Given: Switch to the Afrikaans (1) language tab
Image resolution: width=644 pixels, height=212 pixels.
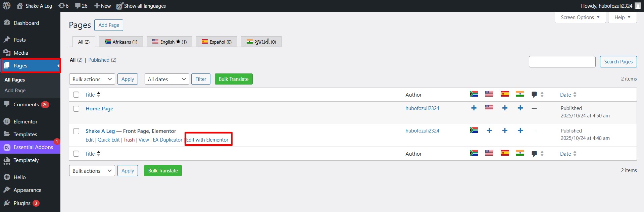Looking at the screenshot, I should coord(121,42).
